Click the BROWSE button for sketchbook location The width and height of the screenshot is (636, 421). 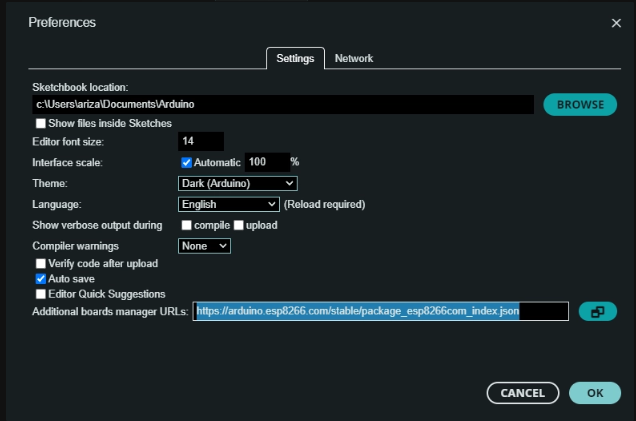(x=580, y=105)
